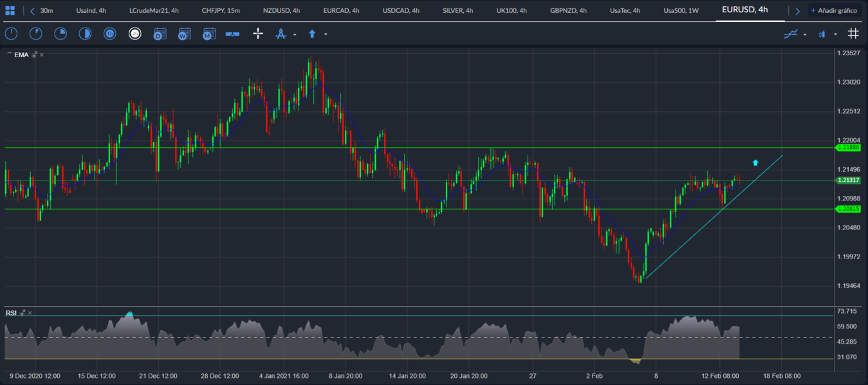Collapse the EMA panel with minus icon
This screenshot has height=385, width=868.
coord(9,54)
